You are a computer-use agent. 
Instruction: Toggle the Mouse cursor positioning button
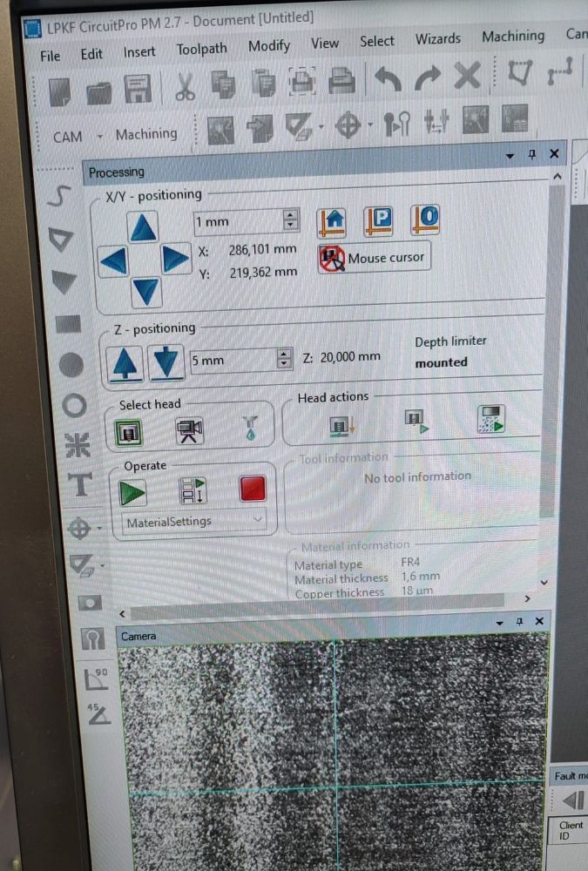[x=374, y=258]
